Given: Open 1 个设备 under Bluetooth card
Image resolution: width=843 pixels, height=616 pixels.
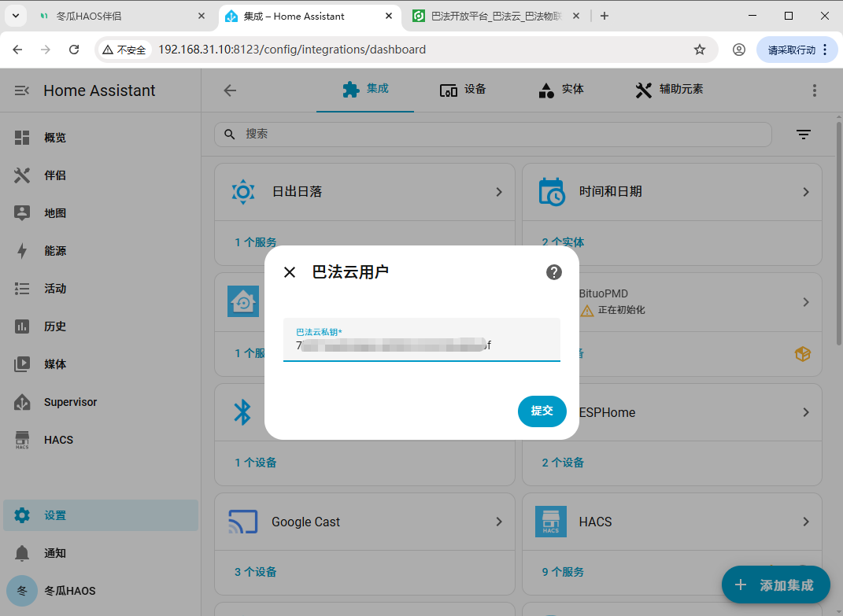Looking at the screenshot, I should coord(255,463).
